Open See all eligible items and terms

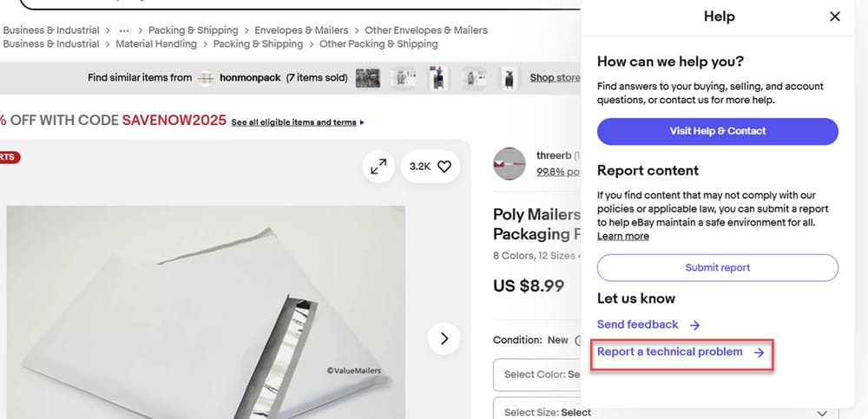[293, 122]
